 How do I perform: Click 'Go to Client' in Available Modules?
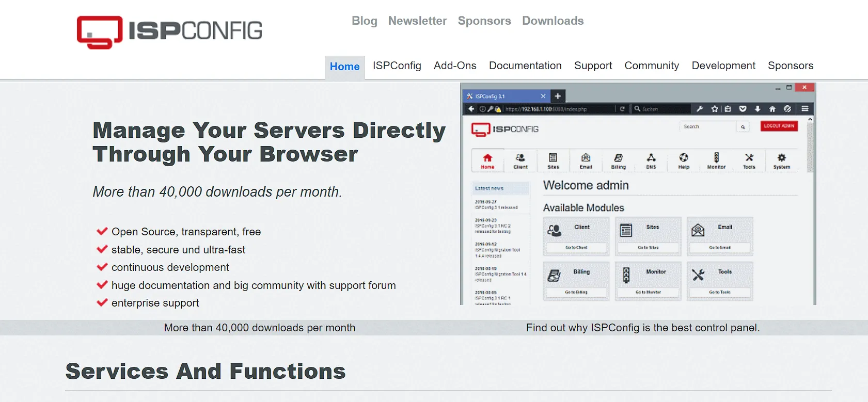point(576,248)
